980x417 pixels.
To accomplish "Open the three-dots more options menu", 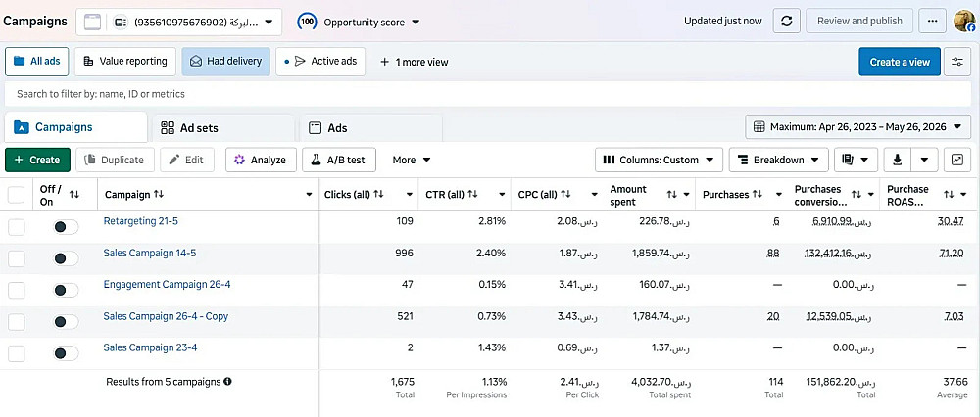I will (933, 21).
